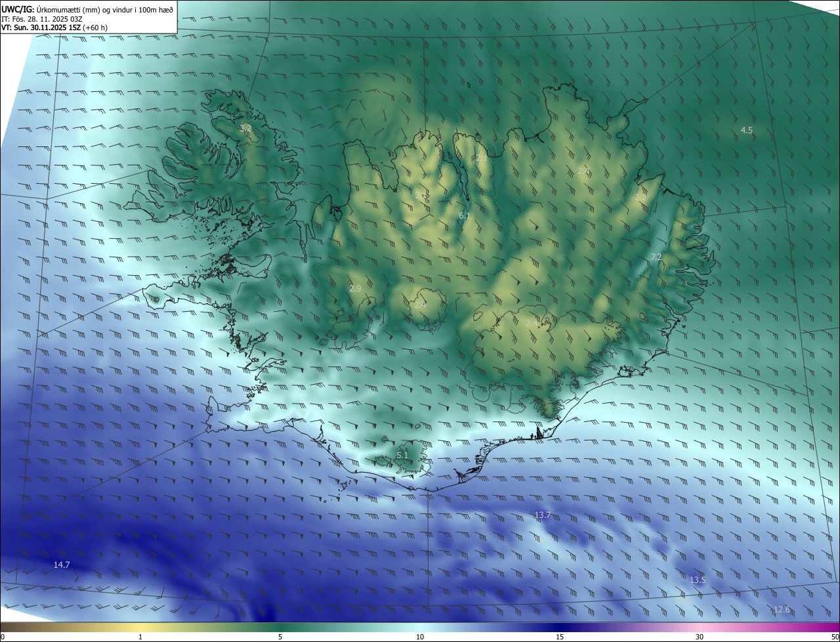Click the 7.2 value label on the map

click(656, 257)
